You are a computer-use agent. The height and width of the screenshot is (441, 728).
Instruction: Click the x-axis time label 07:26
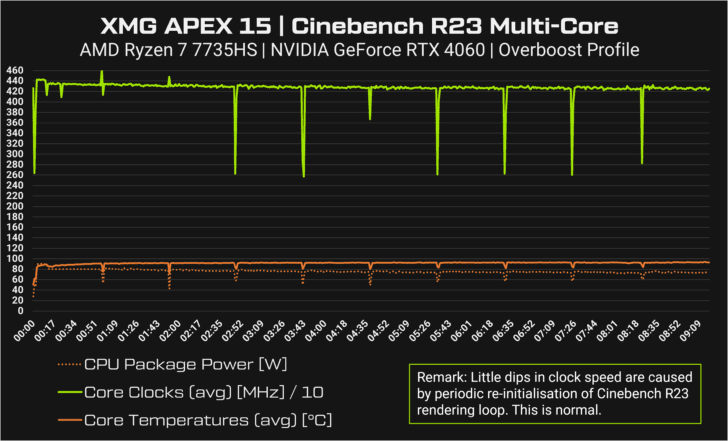(566, 331)
